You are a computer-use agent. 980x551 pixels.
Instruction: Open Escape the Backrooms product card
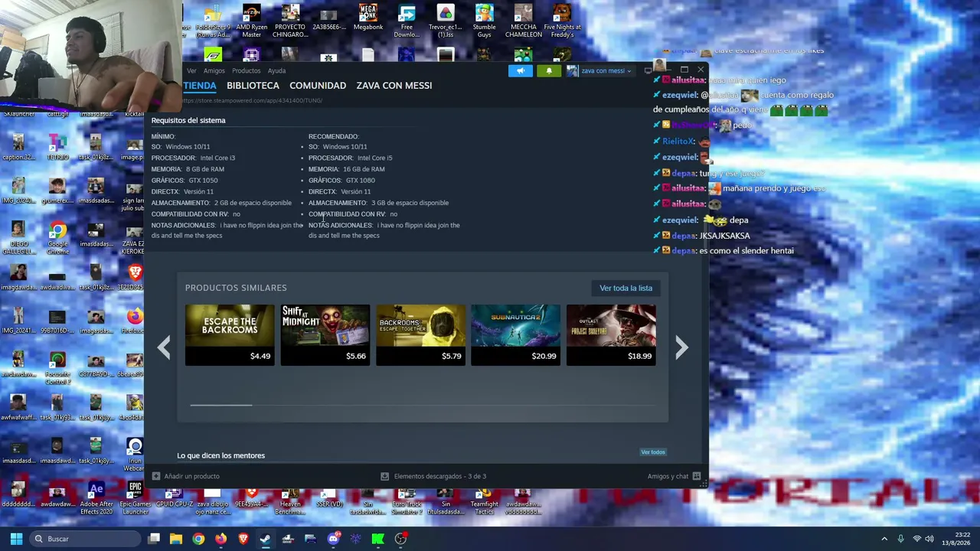[x=230, y=334]
